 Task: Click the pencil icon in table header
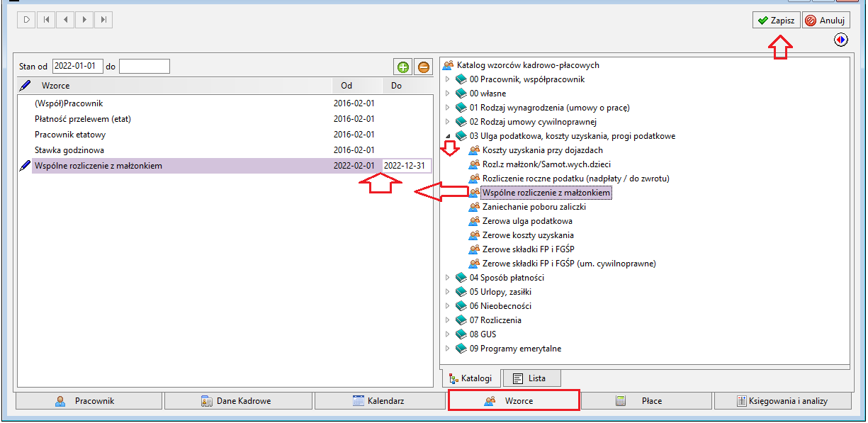pyautogui.click(x=26, y=86)
